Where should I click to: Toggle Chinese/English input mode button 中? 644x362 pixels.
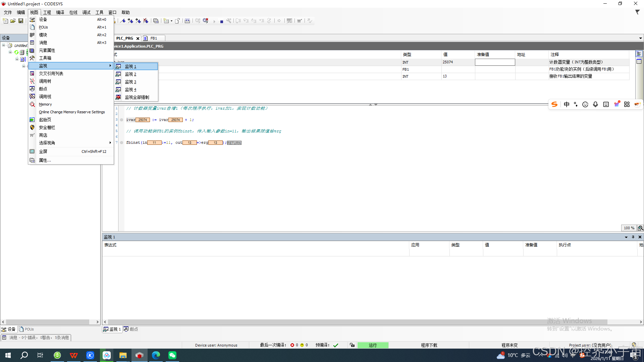567,104
